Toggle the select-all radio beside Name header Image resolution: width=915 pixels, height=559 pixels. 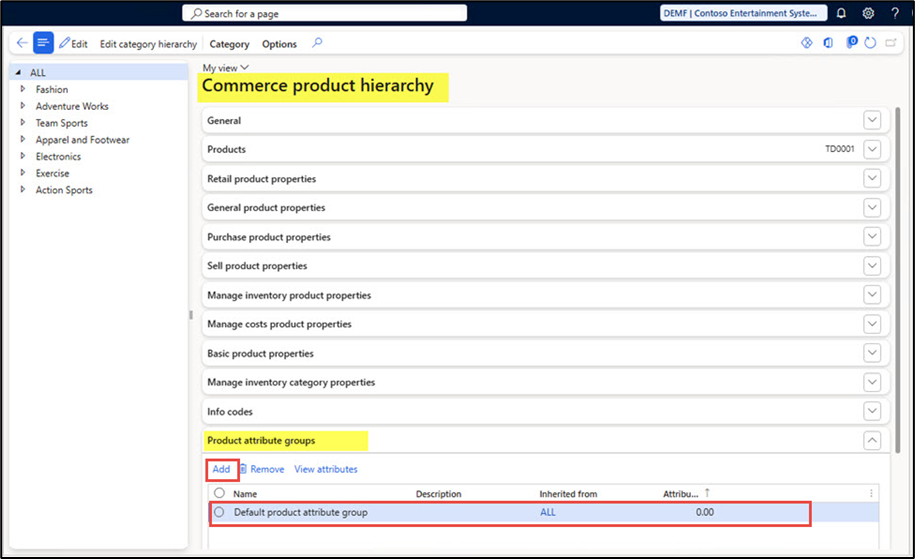tap(219, 493)
